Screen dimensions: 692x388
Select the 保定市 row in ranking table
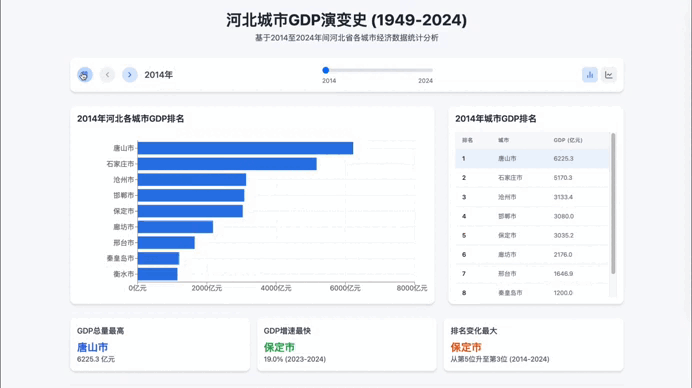point(532,236)
